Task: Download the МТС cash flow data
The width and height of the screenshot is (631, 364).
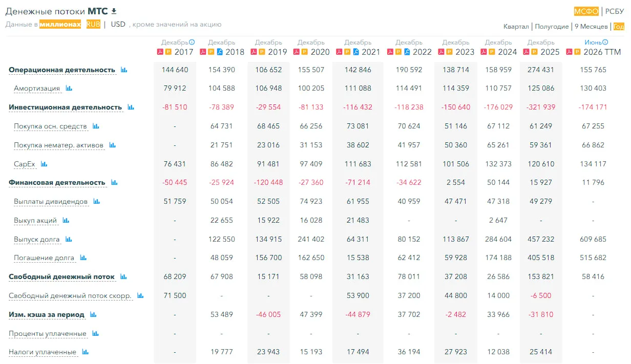Action: pyautogui.click(x=114, y=11)
